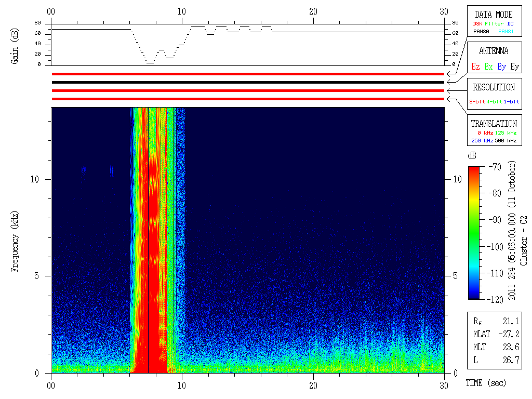Select the red DSN label
Viewport: 532px width, 399px height.
pos(477,24)
